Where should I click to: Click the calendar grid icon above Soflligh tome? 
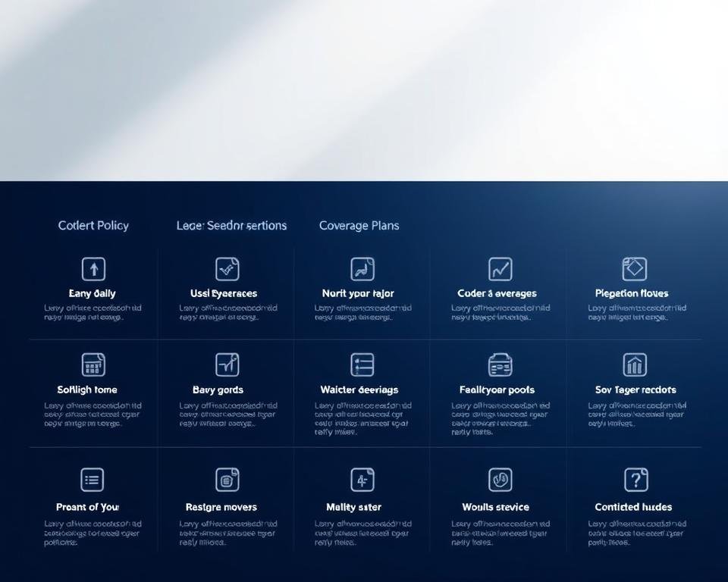(x=93, y=365)
